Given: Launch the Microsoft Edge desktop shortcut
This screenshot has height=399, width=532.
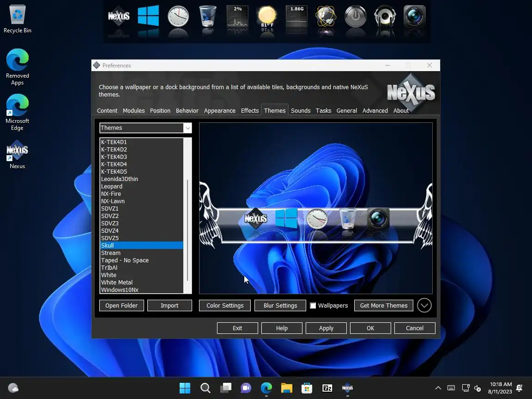Looking at the screenshot, I should [x=17, y=112].
